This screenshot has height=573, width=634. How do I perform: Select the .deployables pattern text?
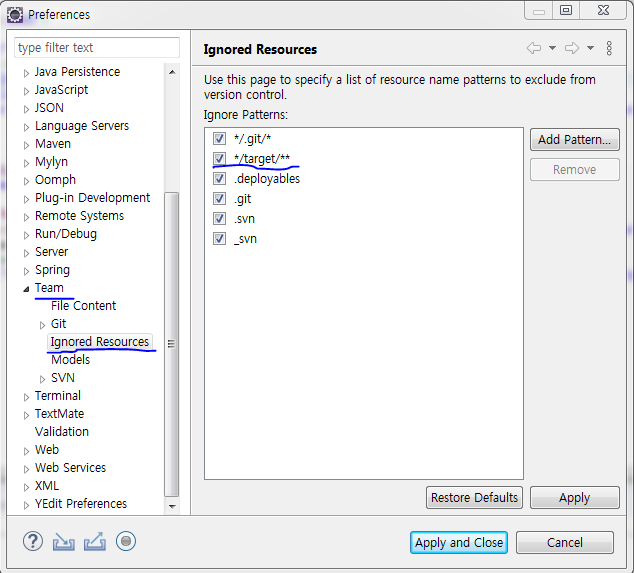[x=267, y=178]
